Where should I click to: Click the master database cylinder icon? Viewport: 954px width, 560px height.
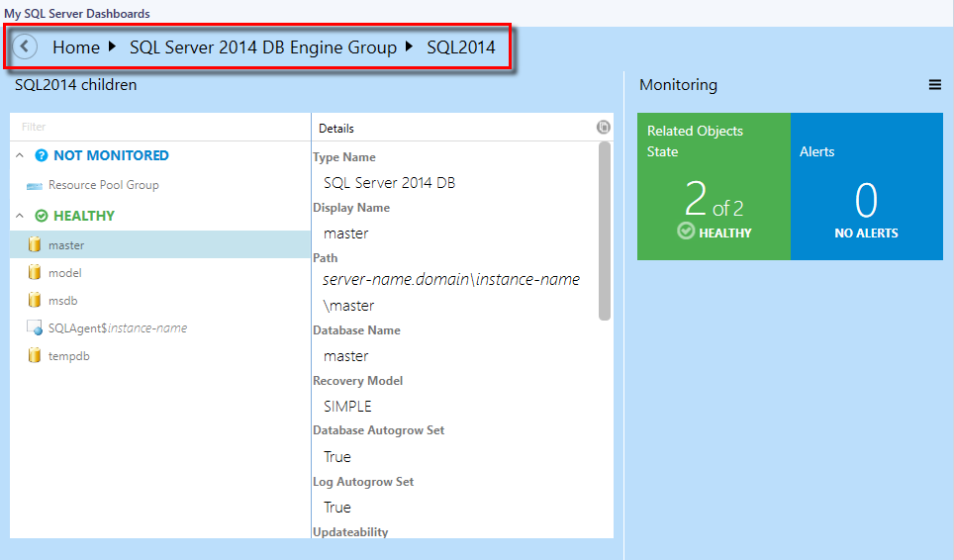[35, 244]
